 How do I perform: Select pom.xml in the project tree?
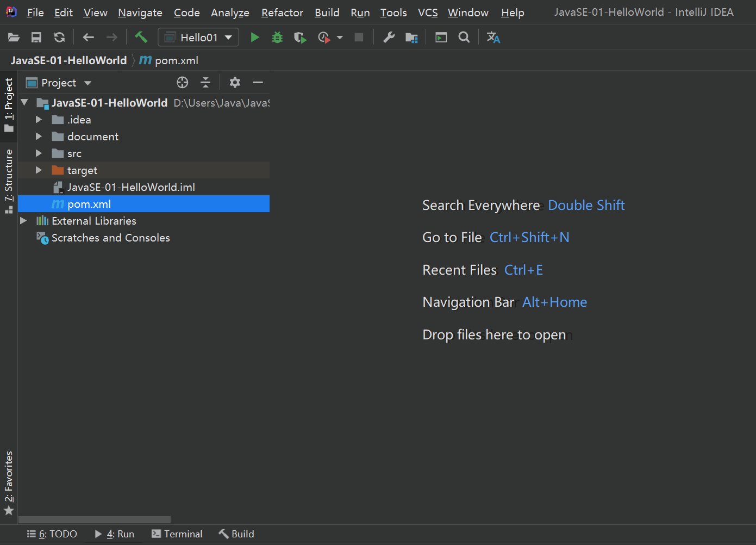(144, 204)
